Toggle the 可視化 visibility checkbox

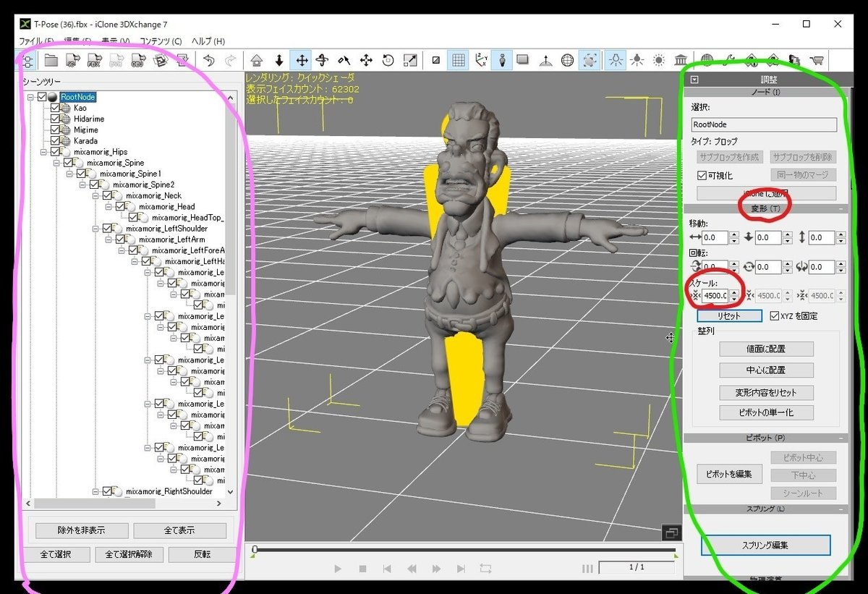(702, 175)
